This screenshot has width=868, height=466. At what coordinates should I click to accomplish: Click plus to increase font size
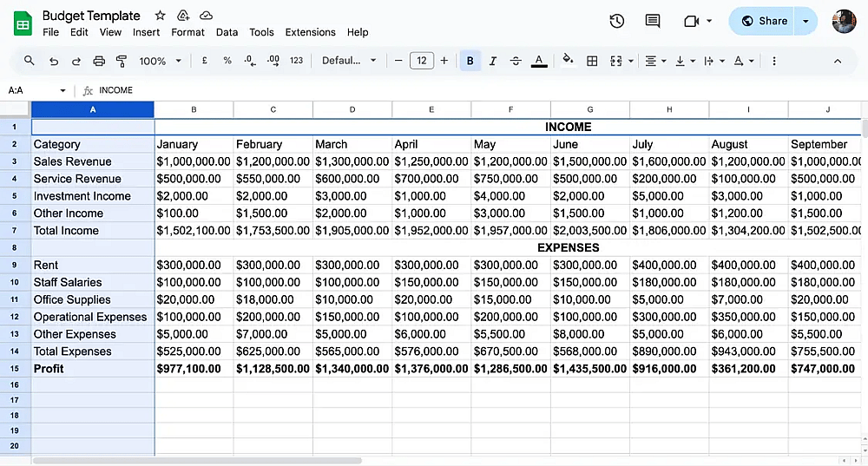tap(444, 61)
